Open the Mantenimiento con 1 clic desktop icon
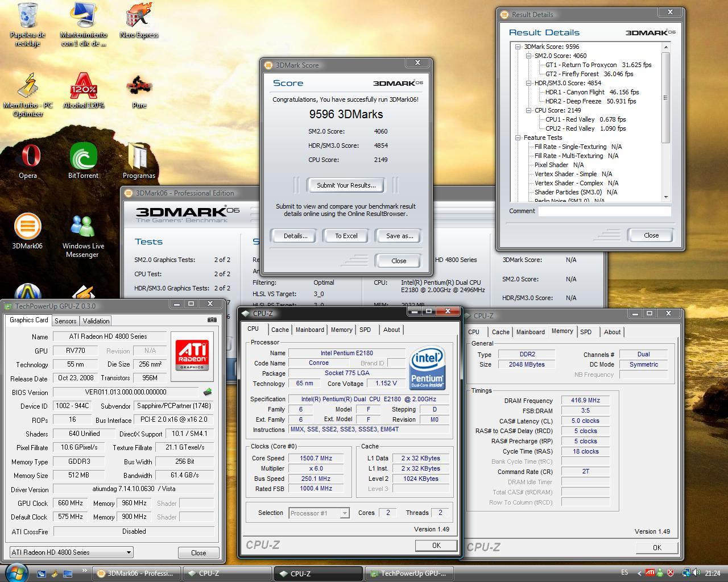 tap(83, 24)
